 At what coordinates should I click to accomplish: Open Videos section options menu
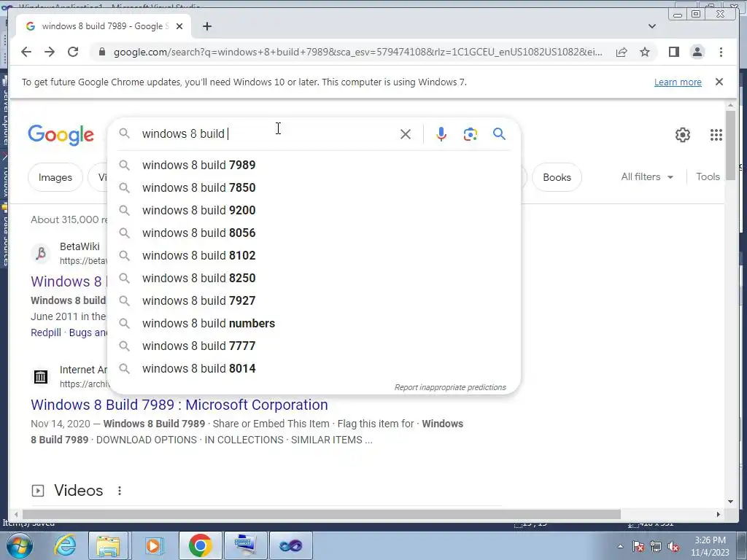[x=120, y=491]
